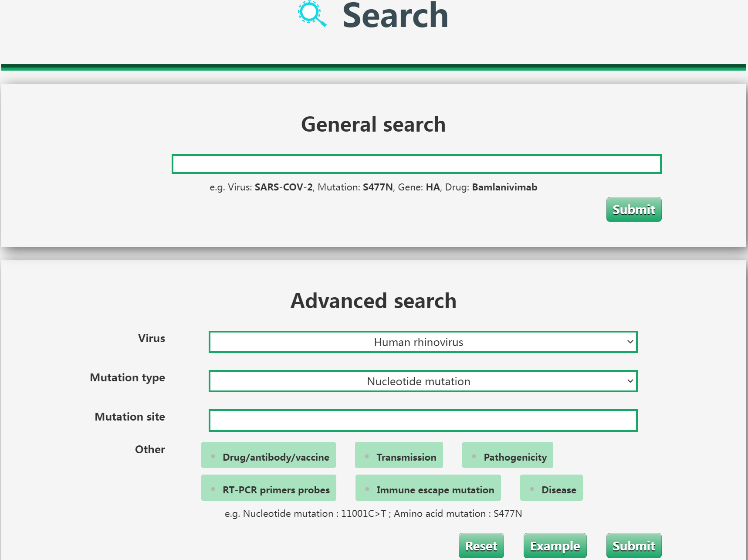
Task: Focus the General search text box
Action: tap(416, 164)
